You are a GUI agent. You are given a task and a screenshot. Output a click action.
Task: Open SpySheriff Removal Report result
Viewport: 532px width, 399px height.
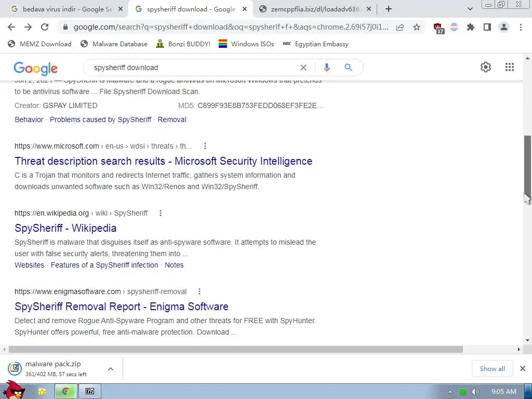(122, 307)
